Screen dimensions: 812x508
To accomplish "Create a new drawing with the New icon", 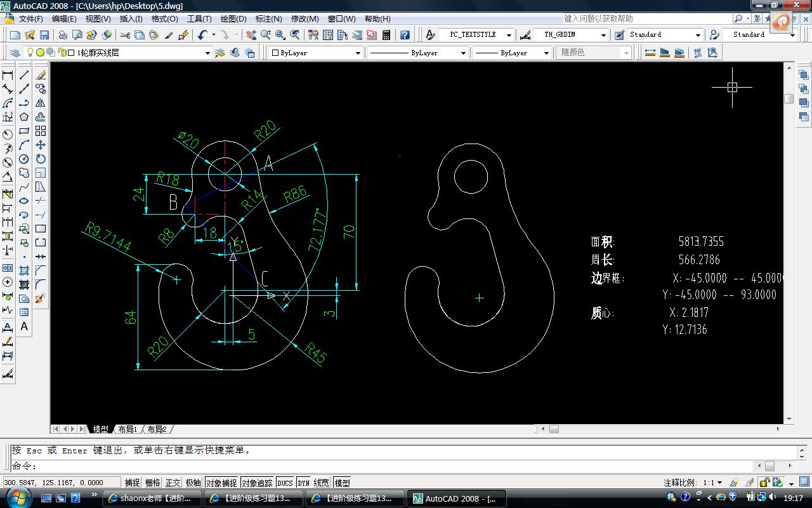I will 15,35.
